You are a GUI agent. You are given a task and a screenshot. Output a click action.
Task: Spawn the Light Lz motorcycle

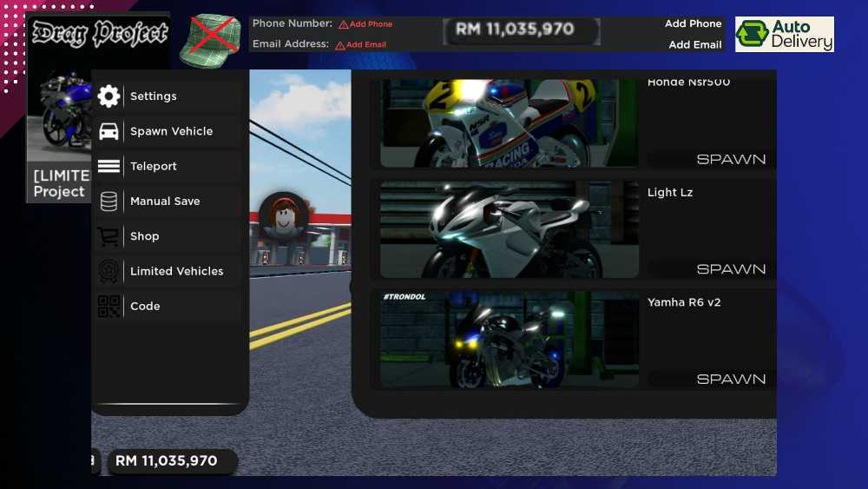coord(731,269)
